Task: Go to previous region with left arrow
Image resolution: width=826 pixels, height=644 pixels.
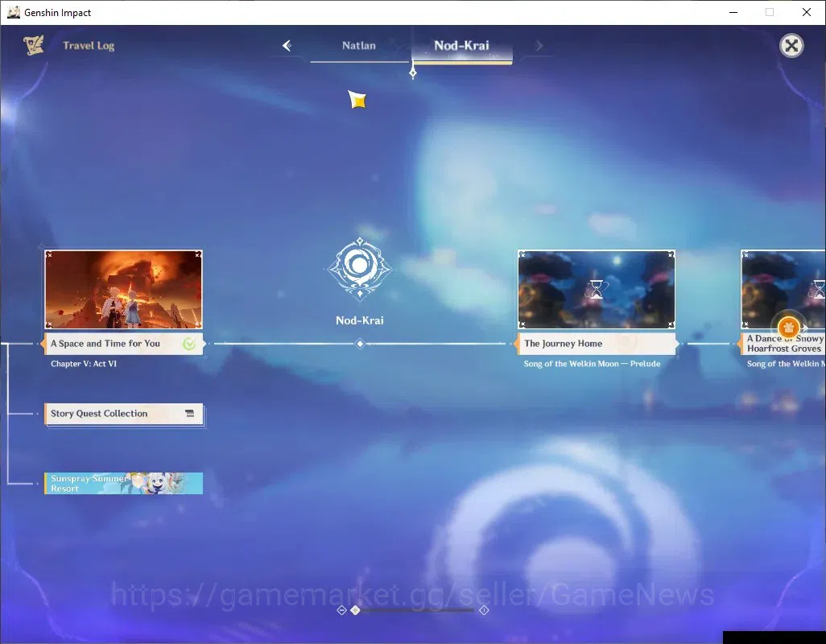Action: point(287,46)
